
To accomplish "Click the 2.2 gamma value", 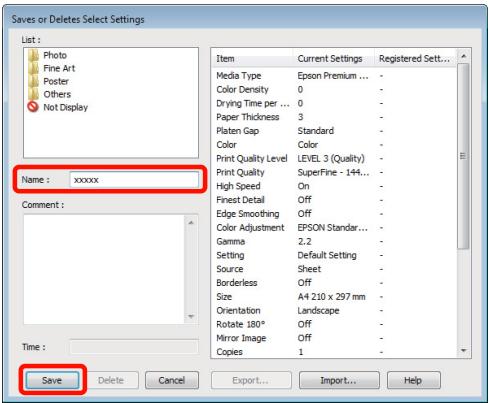I will (305, 241).
